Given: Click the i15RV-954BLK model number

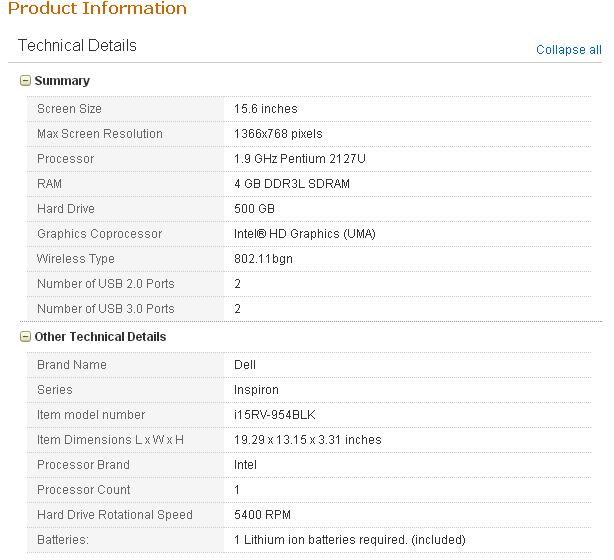Looking at the screenshot, I should pos(274,415).
